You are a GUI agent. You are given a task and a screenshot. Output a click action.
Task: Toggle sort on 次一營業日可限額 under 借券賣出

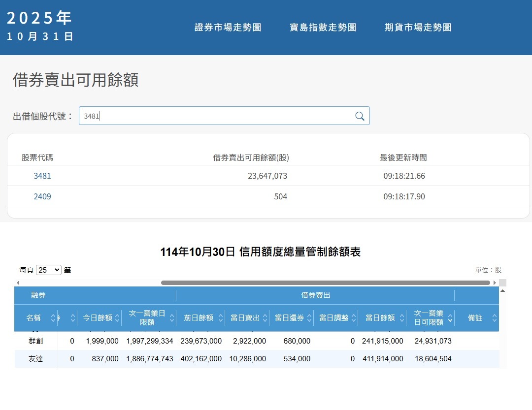pos(450,318)
